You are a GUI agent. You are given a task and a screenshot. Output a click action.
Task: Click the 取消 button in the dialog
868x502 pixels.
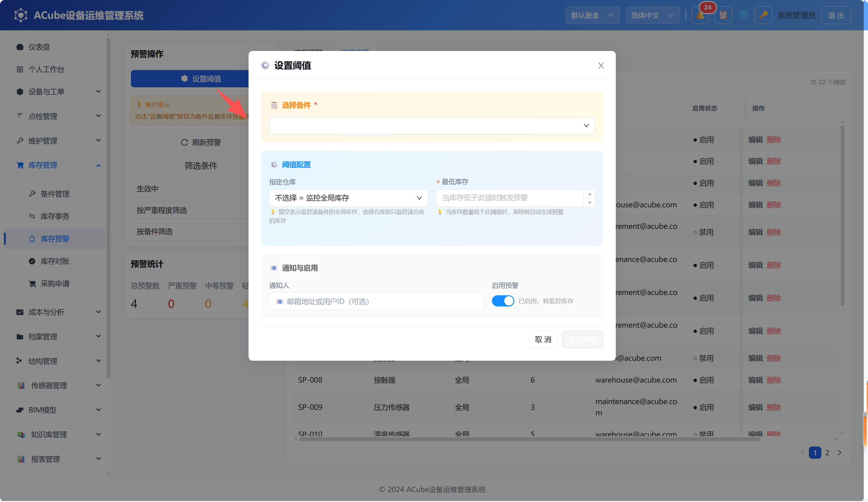[543, 340]
